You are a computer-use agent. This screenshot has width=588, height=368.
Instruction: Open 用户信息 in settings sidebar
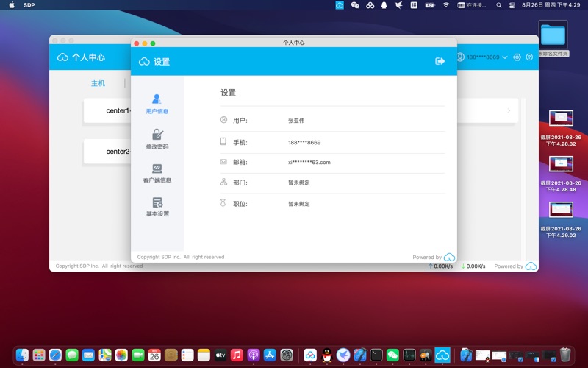(157, 103)
